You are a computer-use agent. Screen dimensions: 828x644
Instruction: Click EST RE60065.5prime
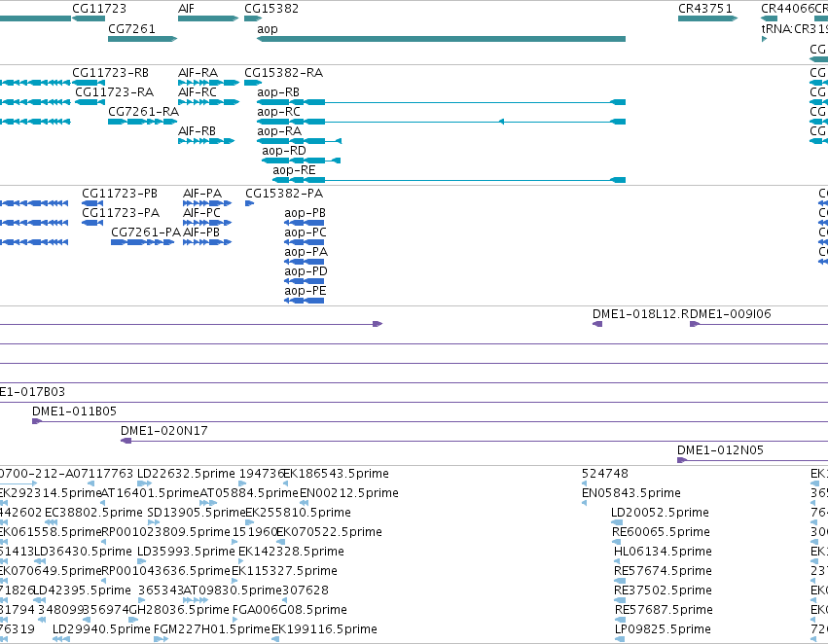(617, 542)
